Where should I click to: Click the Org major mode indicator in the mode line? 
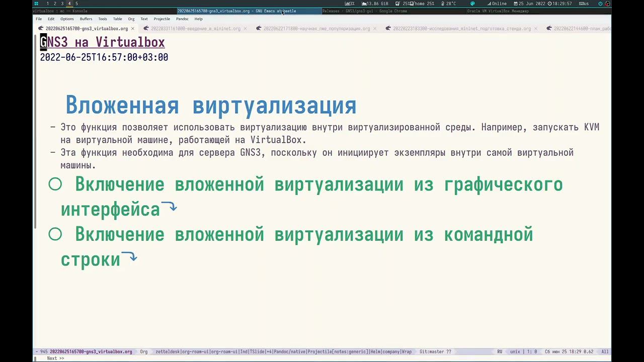coord(144,352)
